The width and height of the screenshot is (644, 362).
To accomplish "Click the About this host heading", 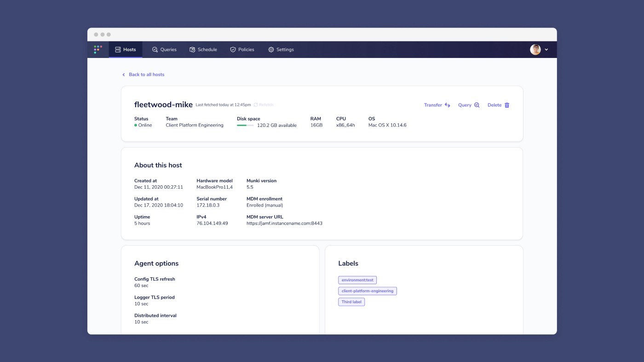I will [158, 165].
